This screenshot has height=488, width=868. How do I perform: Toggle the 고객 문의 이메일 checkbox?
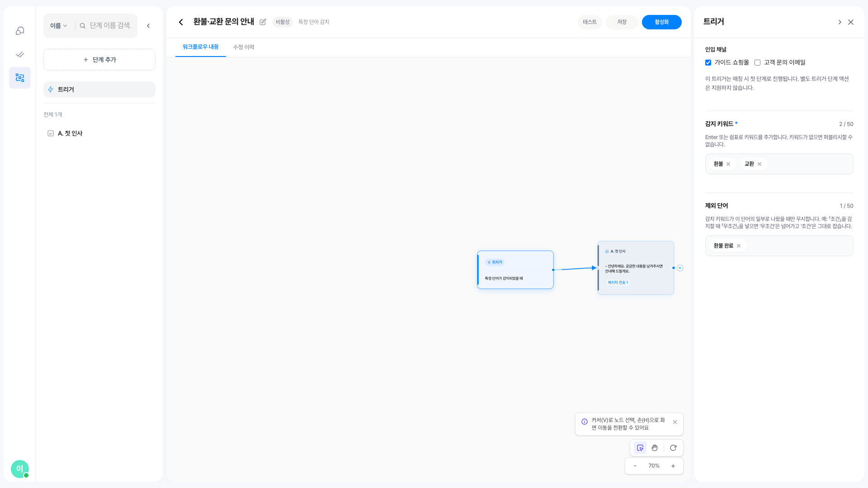pyautogui.click(x=757, y=63)
